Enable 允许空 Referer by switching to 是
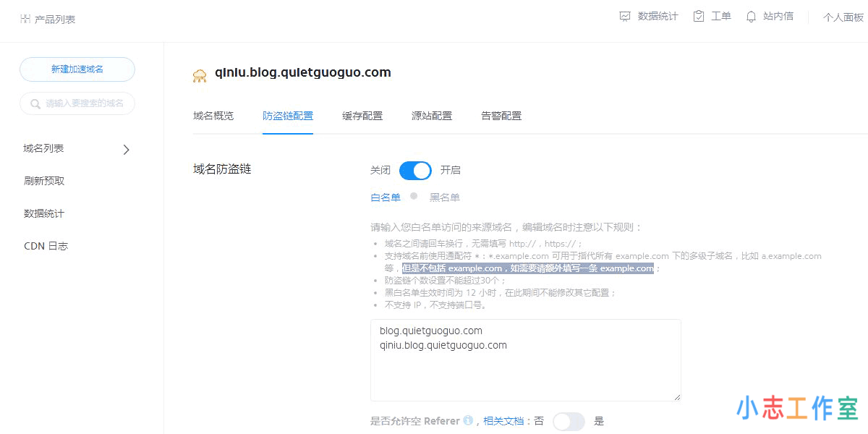The image size is (868, 434). 569,420
